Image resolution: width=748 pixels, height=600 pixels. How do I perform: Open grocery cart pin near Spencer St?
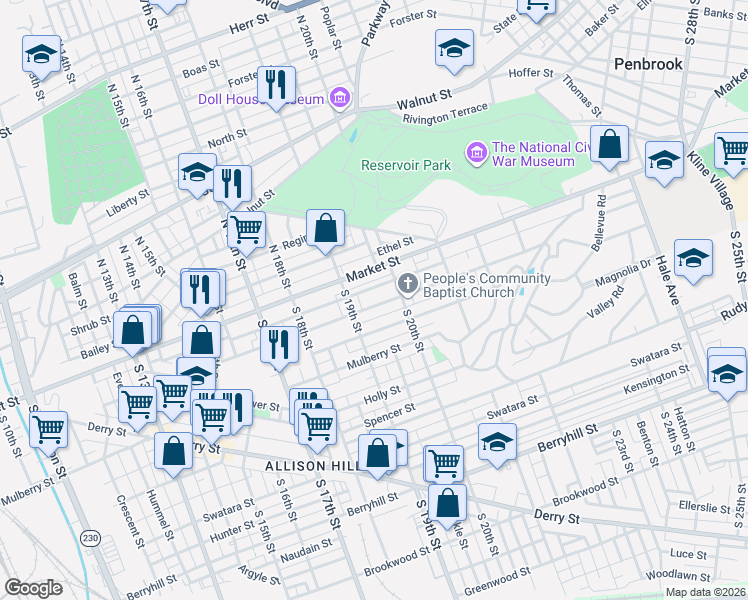pos(317,430)
